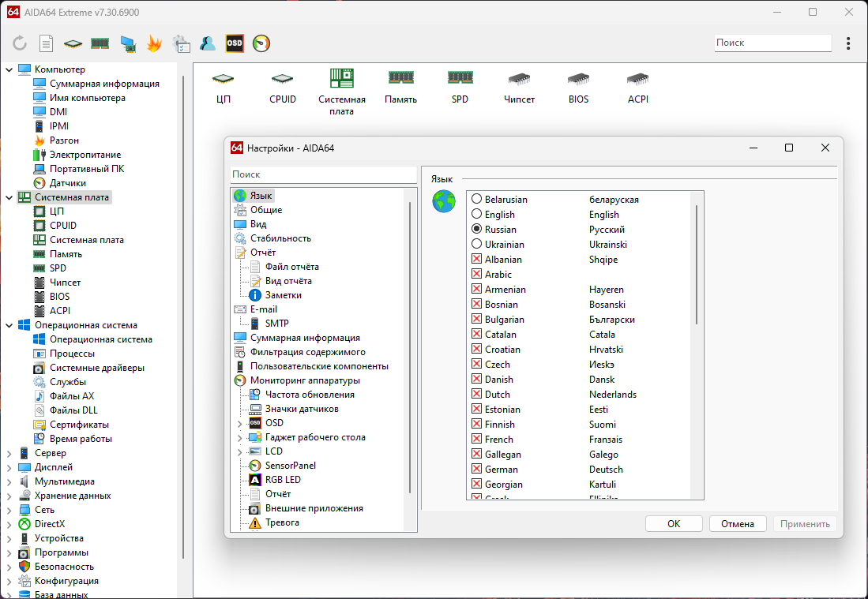Select Процессы in left sidebar
Screen dimensions: 868x599
[x=72, y=354]
